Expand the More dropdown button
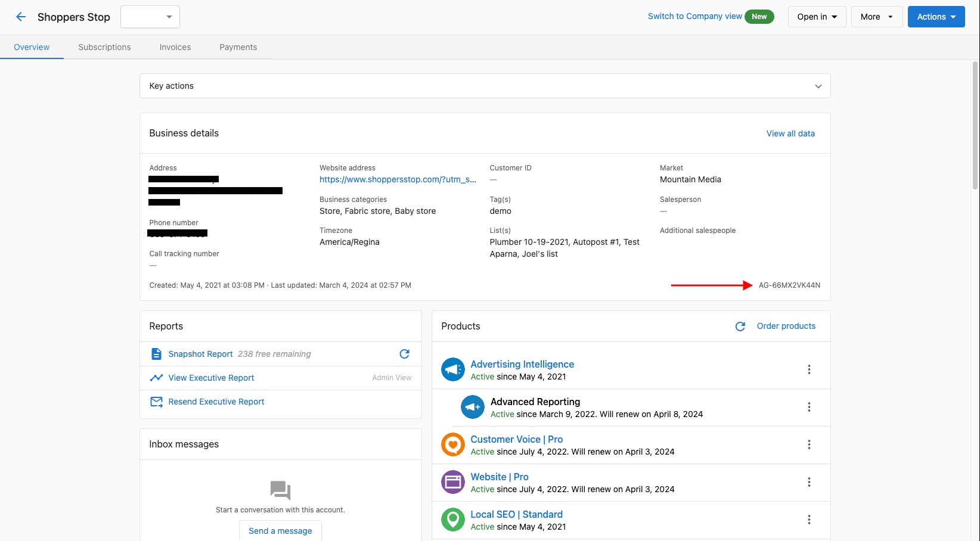 point(876,17)
